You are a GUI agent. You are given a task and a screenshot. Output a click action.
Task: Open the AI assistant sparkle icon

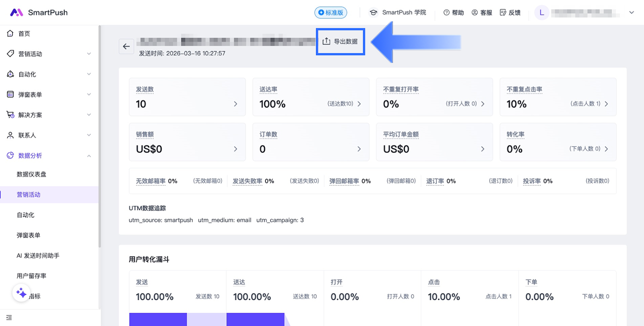21,293
